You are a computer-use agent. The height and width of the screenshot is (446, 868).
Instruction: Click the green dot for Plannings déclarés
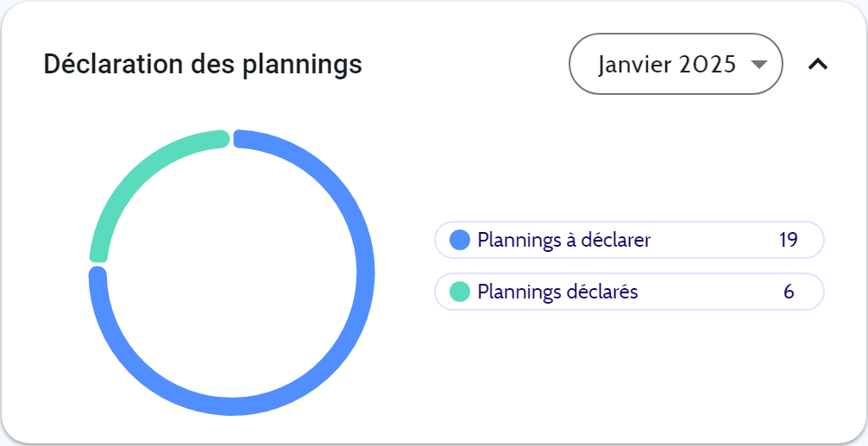click(460, 292)
